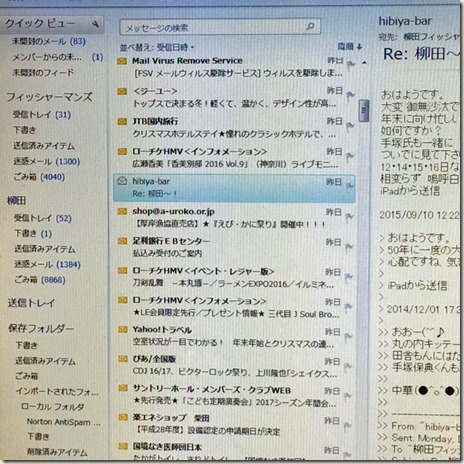Click the search magnifier icon
464x464 pixels.
point(310,26)
